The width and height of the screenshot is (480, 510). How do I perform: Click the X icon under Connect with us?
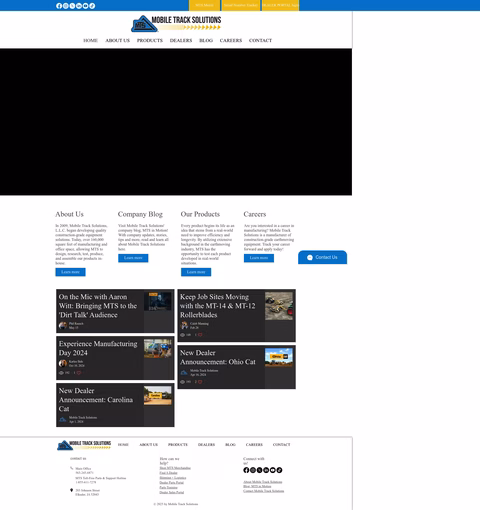point(259,470)
